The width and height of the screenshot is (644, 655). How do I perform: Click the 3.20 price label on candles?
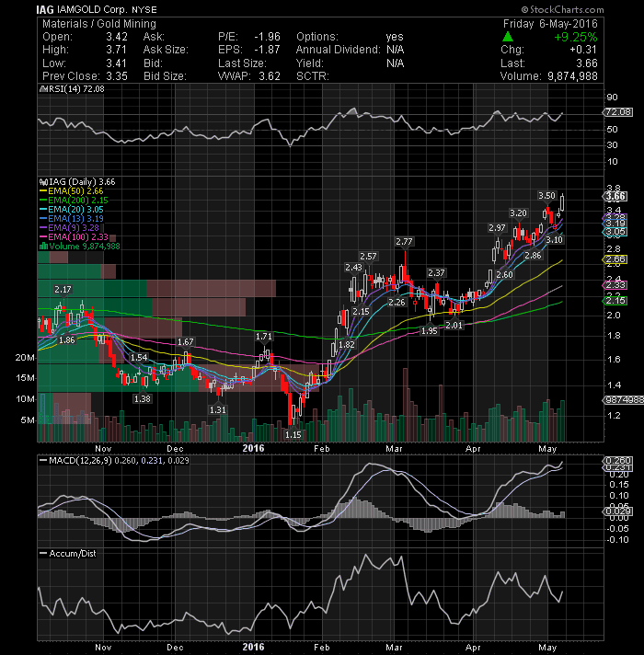(518, 213)
